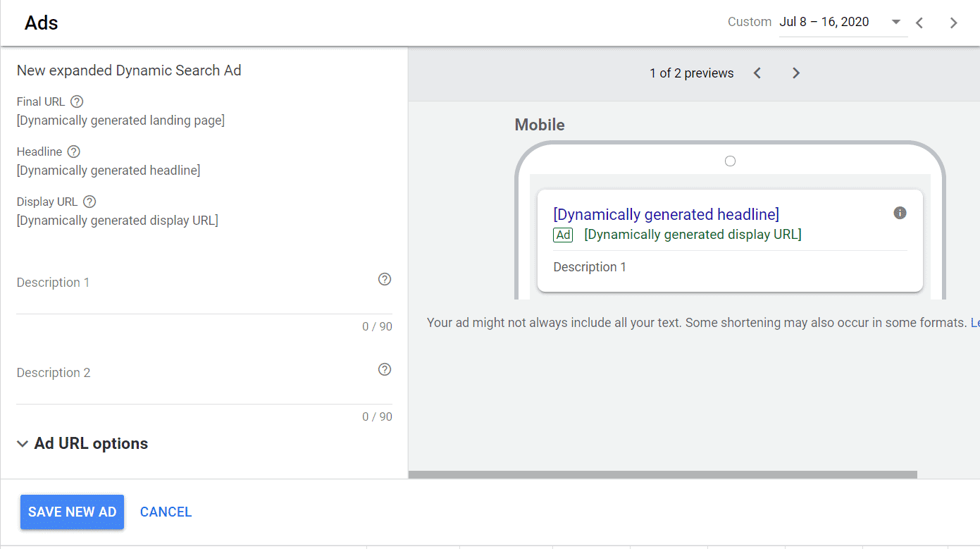Click the Save New Ad button
This screenshot has height=549, width=980.
point(72,512)
